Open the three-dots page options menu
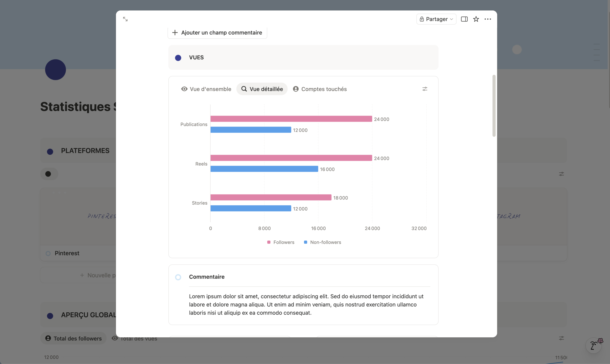This screenshot has height=364, width=610. point(488,19)
